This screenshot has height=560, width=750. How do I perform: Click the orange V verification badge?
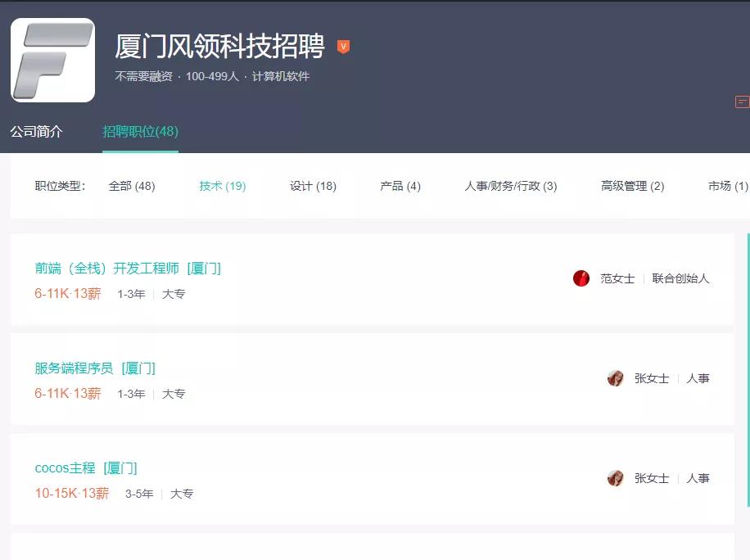tap(343, 46)
